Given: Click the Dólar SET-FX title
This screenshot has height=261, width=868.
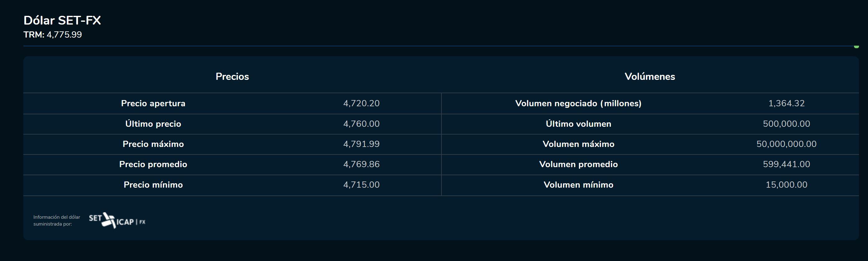Looking at the screenshot, I should 62,20.
